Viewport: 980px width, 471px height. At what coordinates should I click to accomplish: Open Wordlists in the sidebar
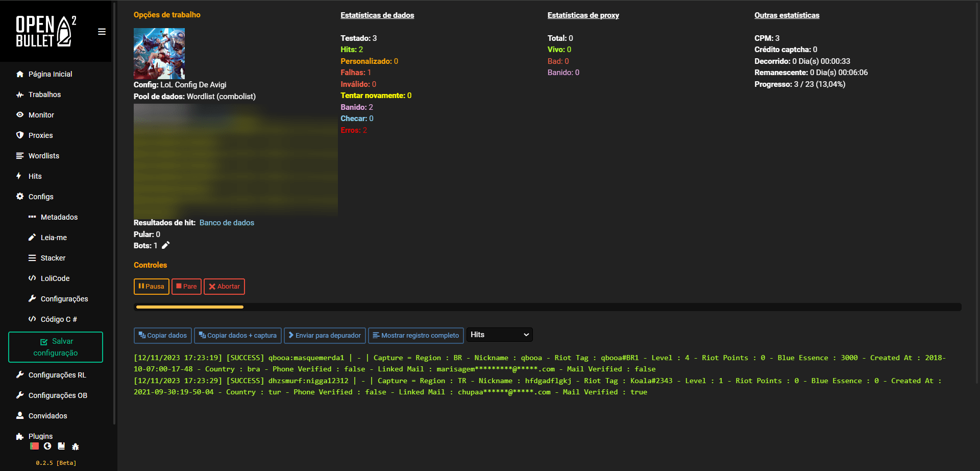(44, 156)
